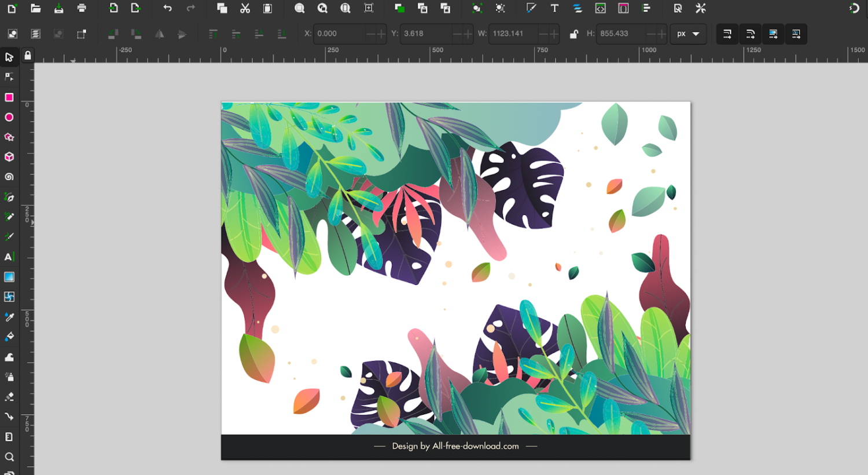Decrease the height value with minus button
This screenshot has height=475, width=868.
pyautogui.click(x=651, y=34)
